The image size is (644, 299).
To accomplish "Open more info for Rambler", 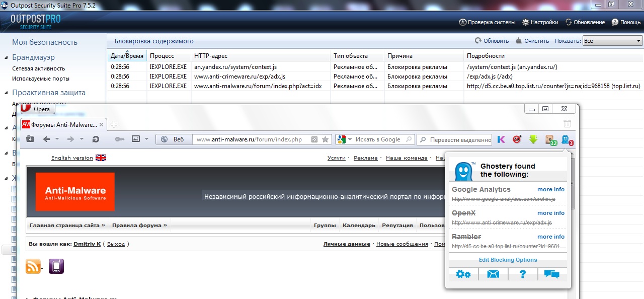I will [x=551, y=237].
